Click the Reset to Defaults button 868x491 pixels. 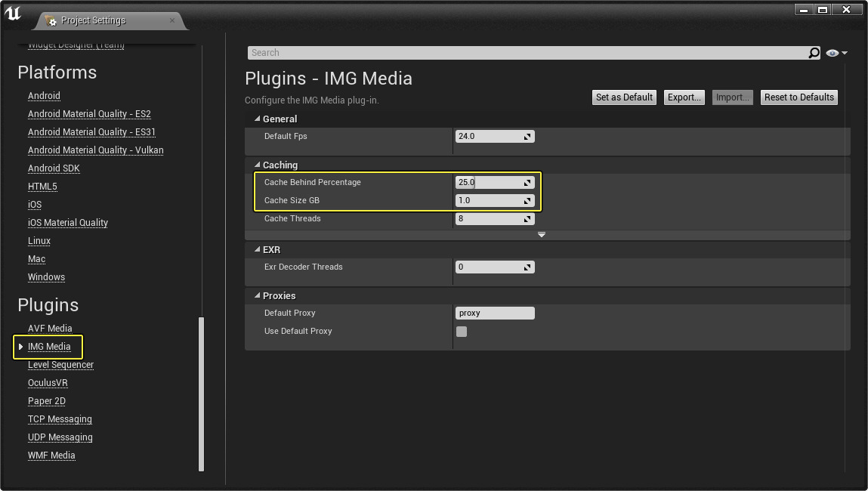point(798,97)
